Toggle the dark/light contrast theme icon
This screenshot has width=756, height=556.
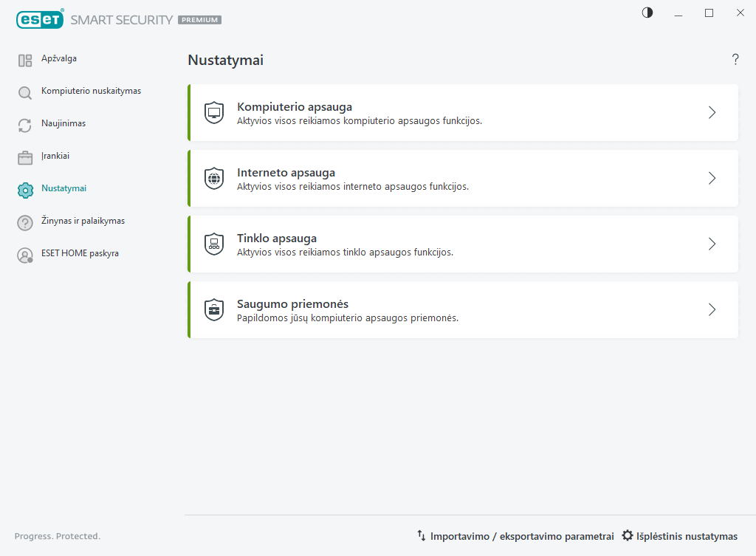[647, 13]
